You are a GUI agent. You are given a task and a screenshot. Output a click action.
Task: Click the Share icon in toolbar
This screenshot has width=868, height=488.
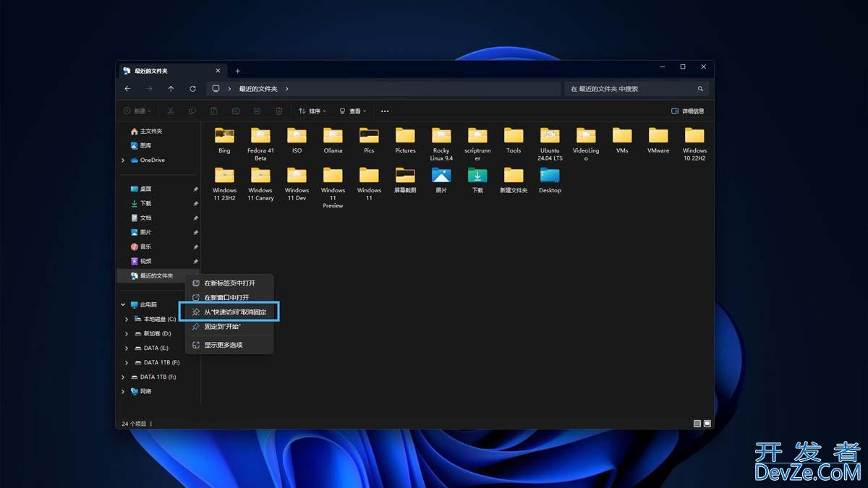tap(258, 111)
